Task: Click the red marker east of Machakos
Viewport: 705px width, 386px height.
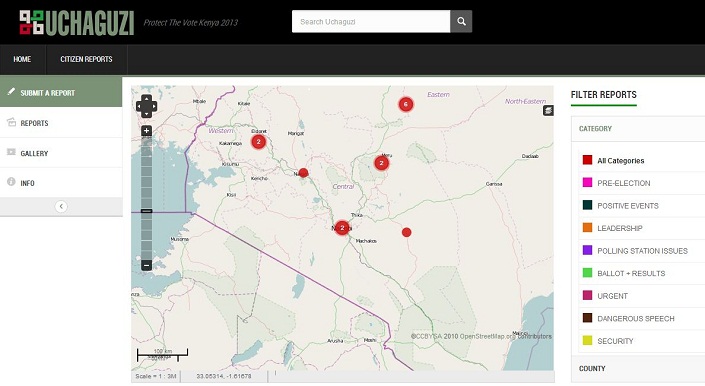Action: [x=406, y=232]
